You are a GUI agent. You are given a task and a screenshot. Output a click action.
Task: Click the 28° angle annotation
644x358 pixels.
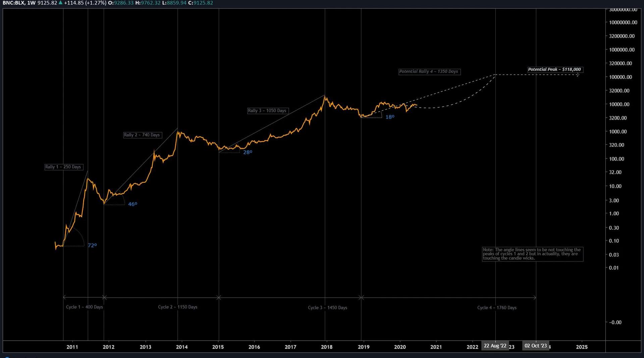tap(248, 152)
